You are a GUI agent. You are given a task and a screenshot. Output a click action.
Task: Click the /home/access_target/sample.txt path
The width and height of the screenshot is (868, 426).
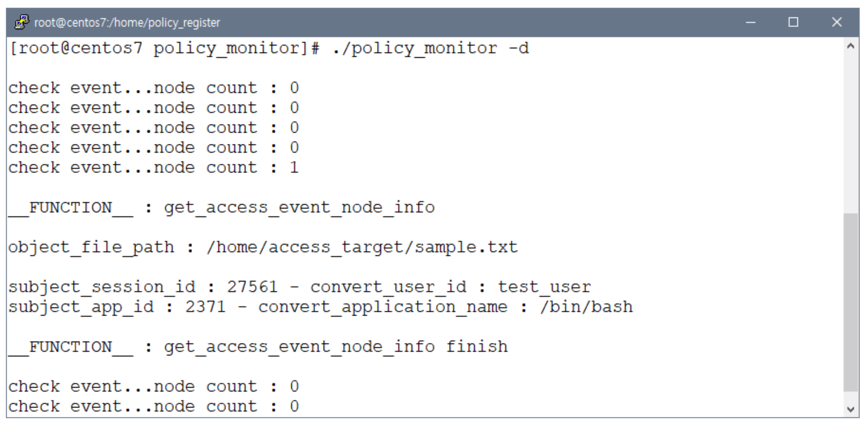click(362, 247)
